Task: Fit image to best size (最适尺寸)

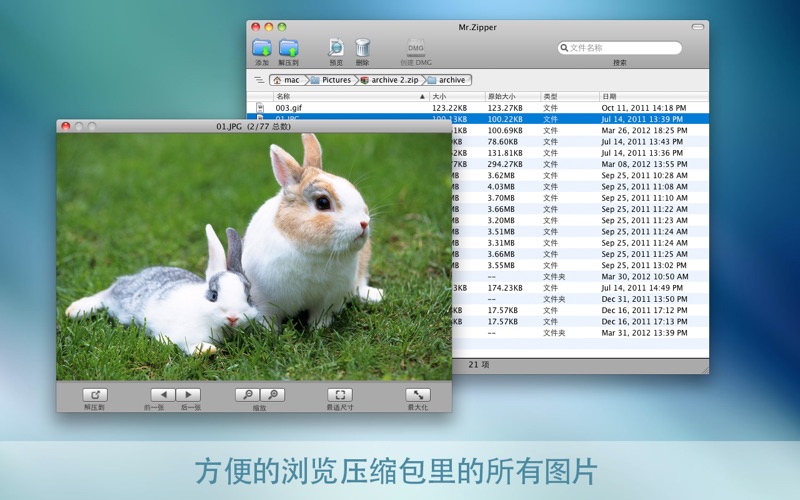Action: tap(340, 395)
